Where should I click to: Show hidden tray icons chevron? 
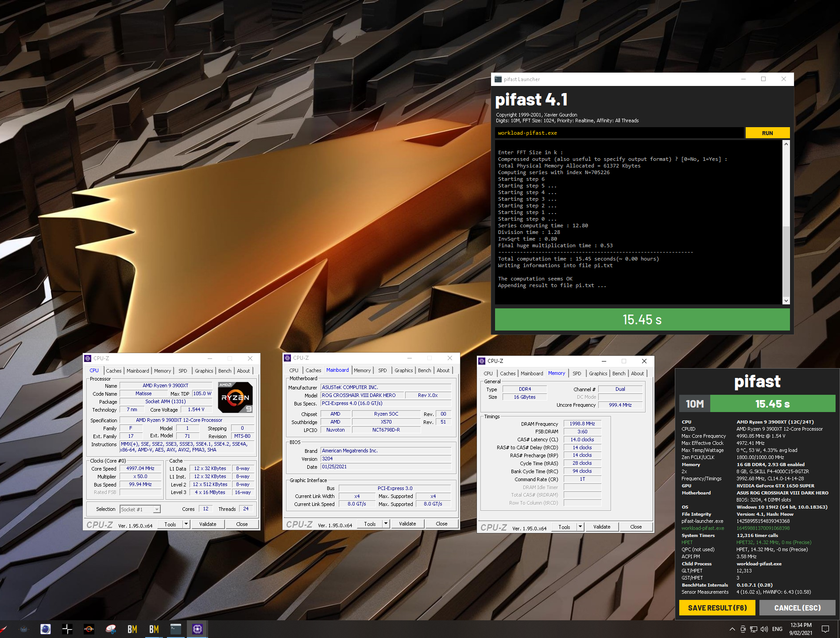(x=732, y=629)
